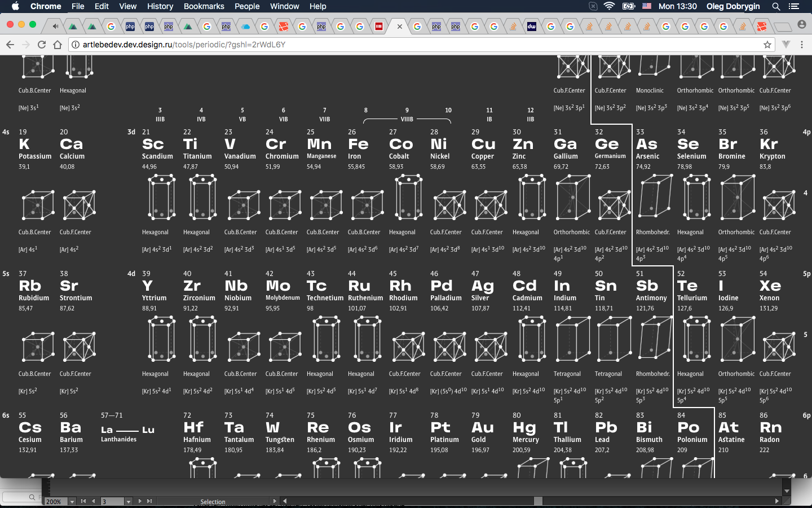Expand the page number 3 dropdown
Screen dimensions: 812x508
(128, 501)
